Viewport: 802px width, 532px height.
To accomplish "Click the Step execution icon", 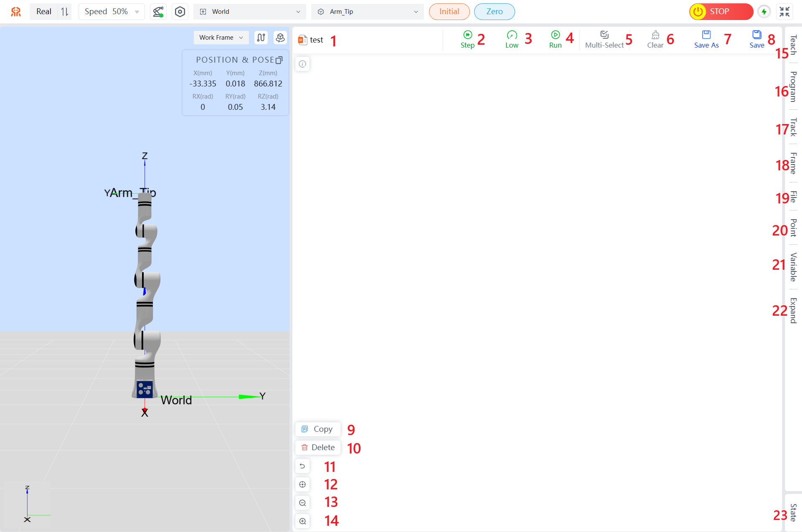I will (467, 35).
